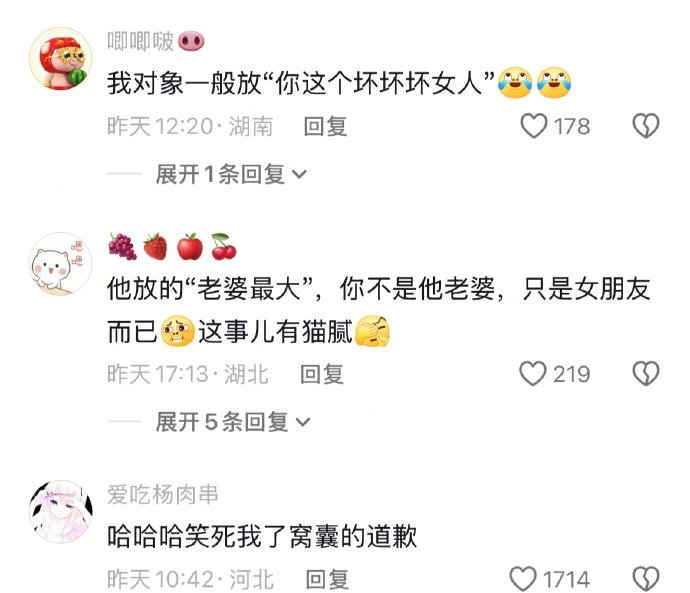Open the fruit-emoji username profile

[172, 246]
